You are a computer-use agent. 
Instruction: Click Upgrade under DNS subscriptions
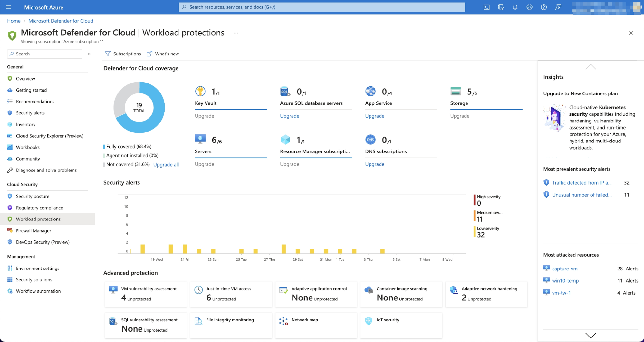tap(375, 164)
